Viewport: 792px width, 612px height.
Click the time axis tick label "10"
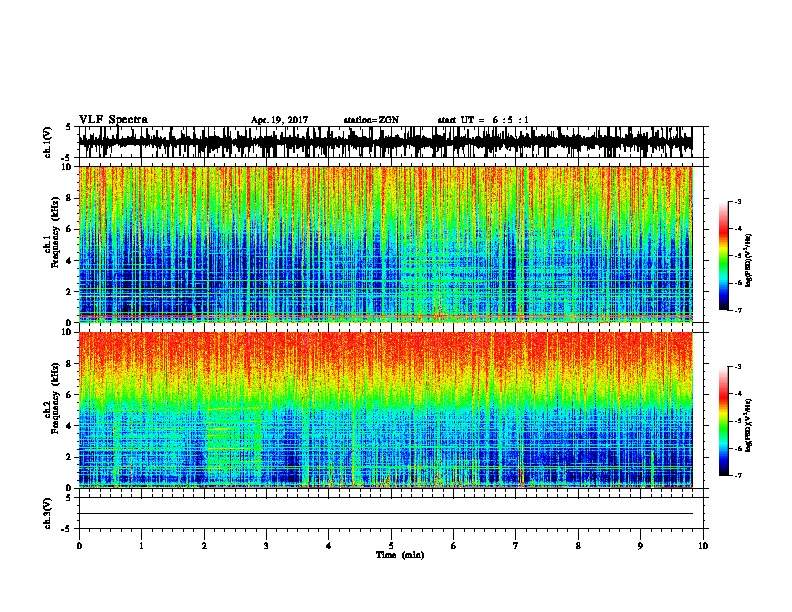(x=703, y=546)
